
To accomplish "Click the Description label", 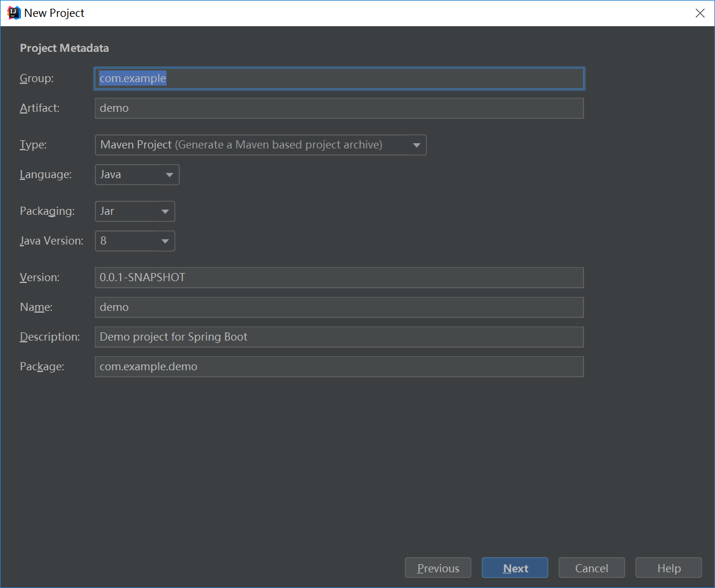I will click(50, 337).
